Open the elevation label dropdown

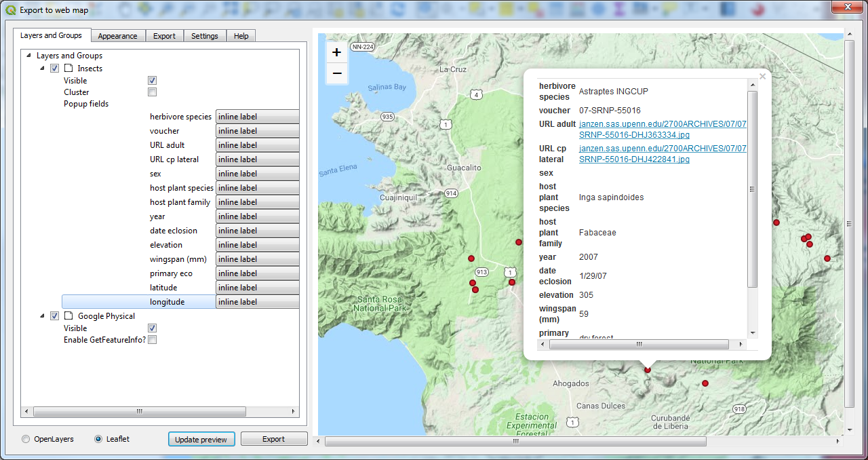click(257, 245)
